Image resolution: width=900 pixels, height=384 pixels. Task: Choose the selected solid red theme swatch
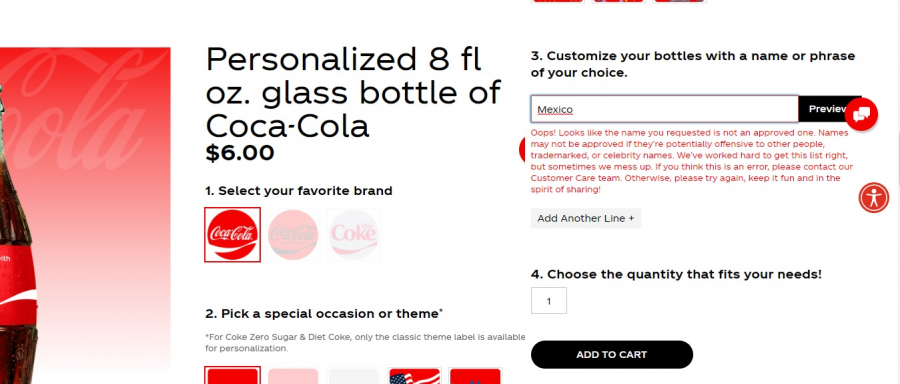(x=232, y=375)
